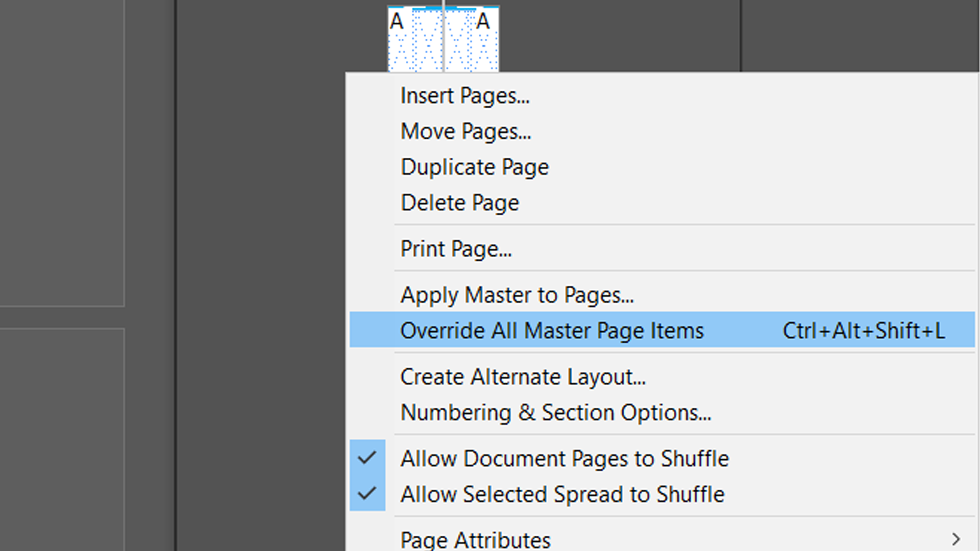The image size is (980, 551).
Task: Select Apply Master to Pages
Action: tap(518, 295)
